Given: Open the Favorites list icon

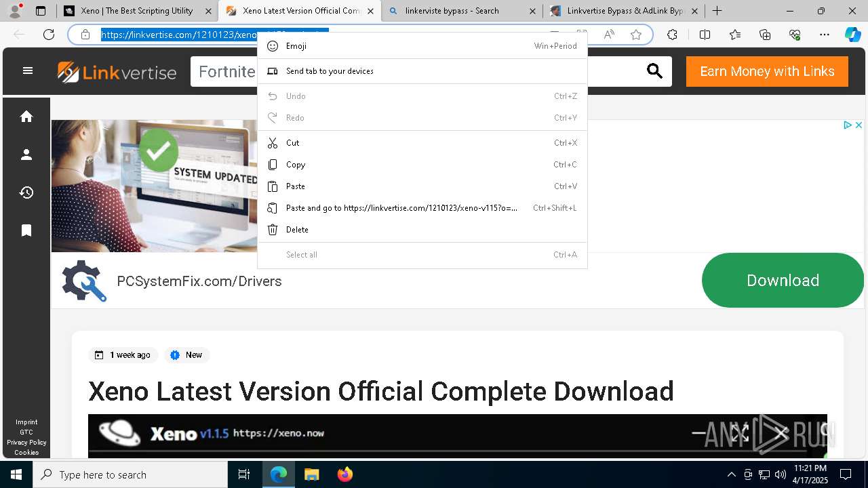Looking at the screenshot, I should pyautogui.click(x=735, y=35).
